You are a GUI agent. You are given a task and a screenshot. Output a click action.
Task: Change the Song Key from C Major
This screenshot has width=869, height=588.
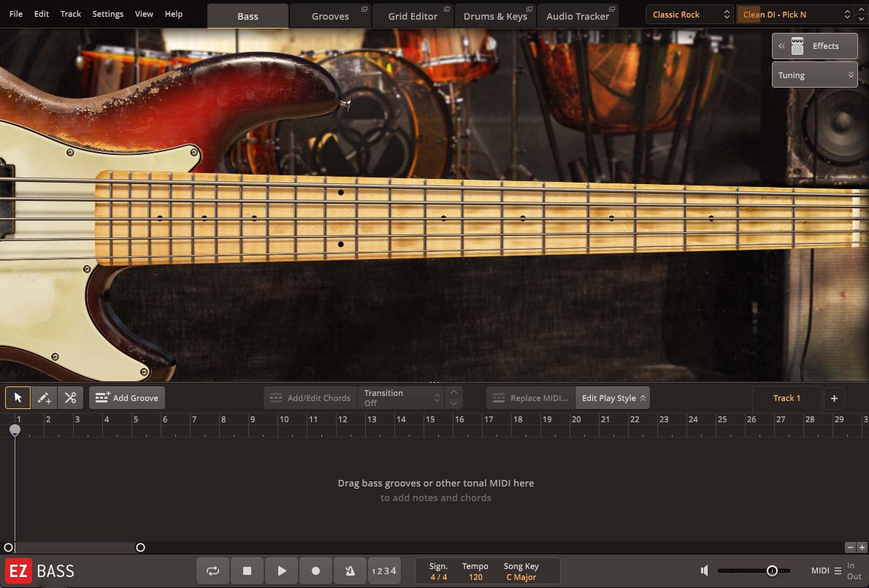(521, 576)
